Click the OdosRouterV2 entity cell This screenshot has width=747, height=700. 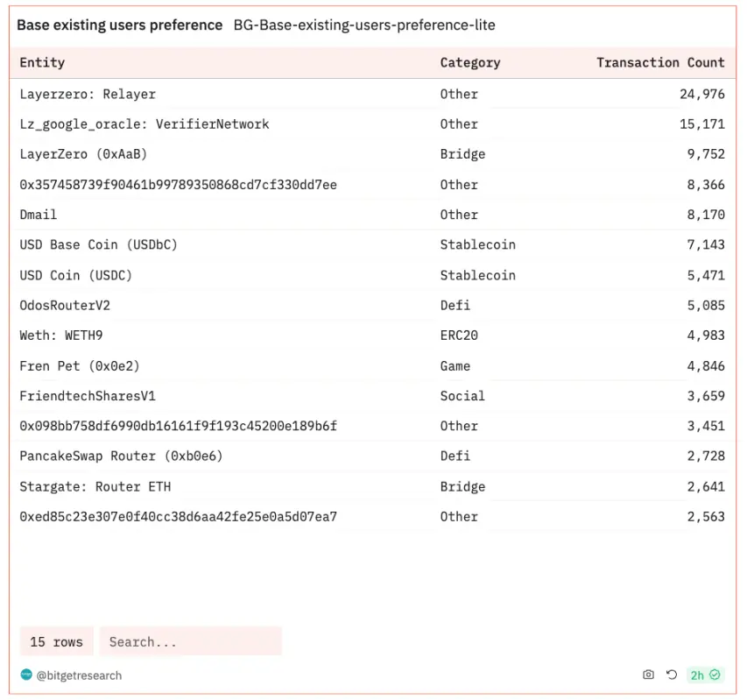point(65,305)
